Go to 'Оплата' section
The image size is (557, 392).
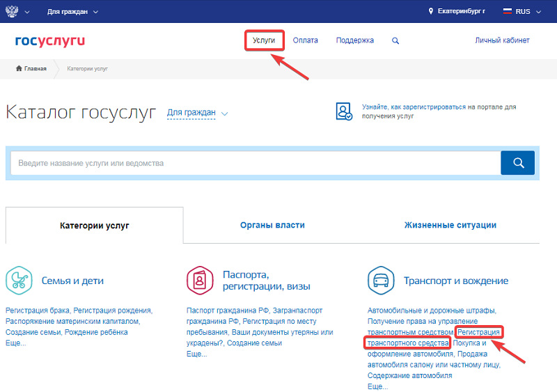[305, 40]
